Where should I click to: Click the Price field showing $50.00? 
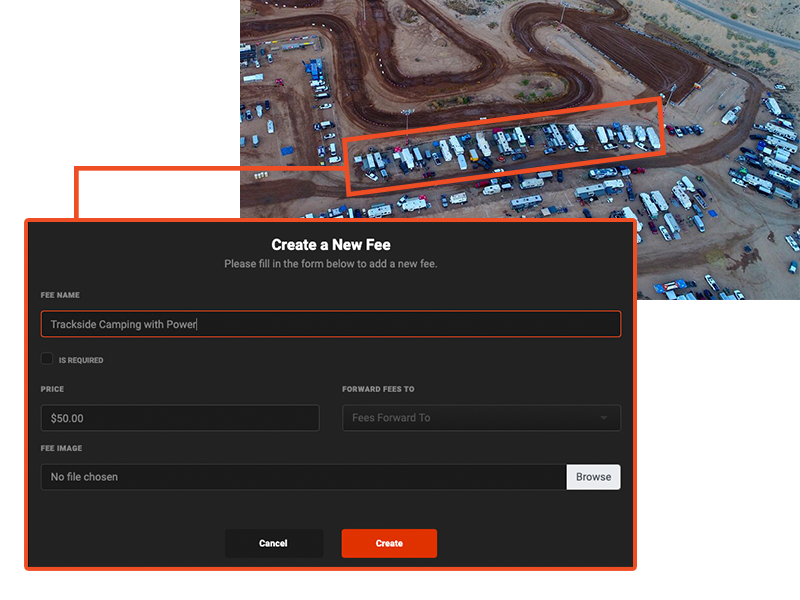point(180,418)
